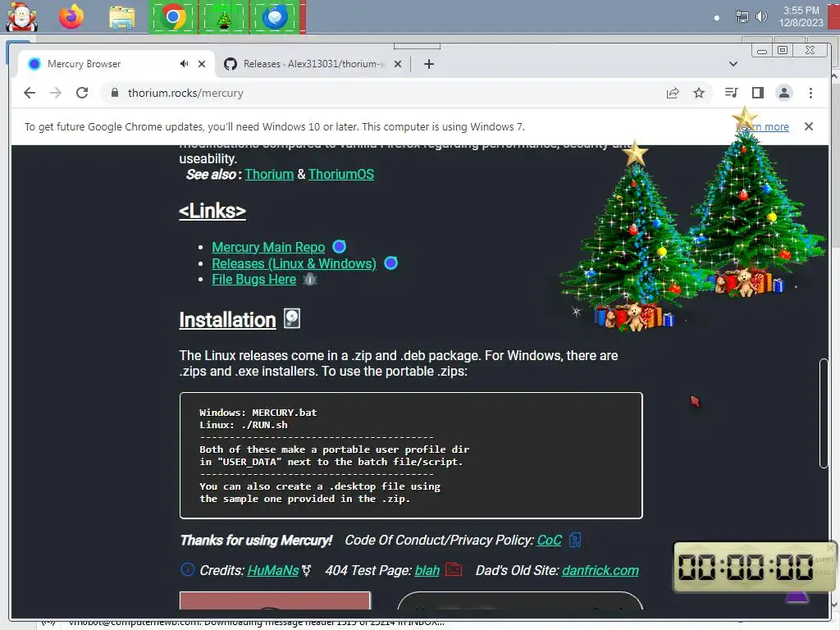Open the Thunderbird taskbar icon
The height and width of the screenshot is (630, 840).
(x=275, y=17)
